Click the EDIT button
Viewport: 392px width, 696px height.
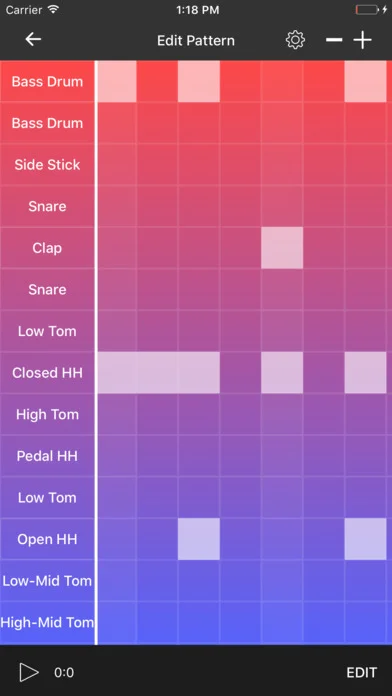tap(361, 672)
